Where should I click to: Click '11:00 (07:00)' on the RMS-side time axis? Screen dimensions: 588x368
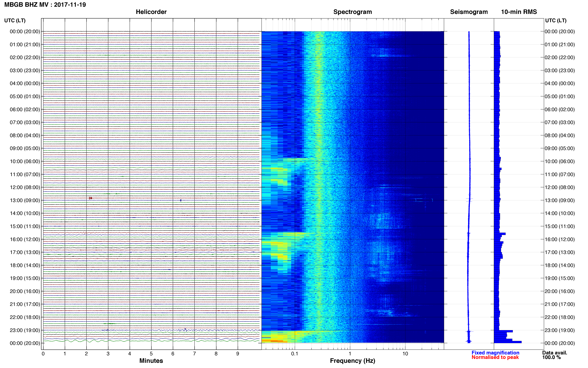click(x=560, y=174)
